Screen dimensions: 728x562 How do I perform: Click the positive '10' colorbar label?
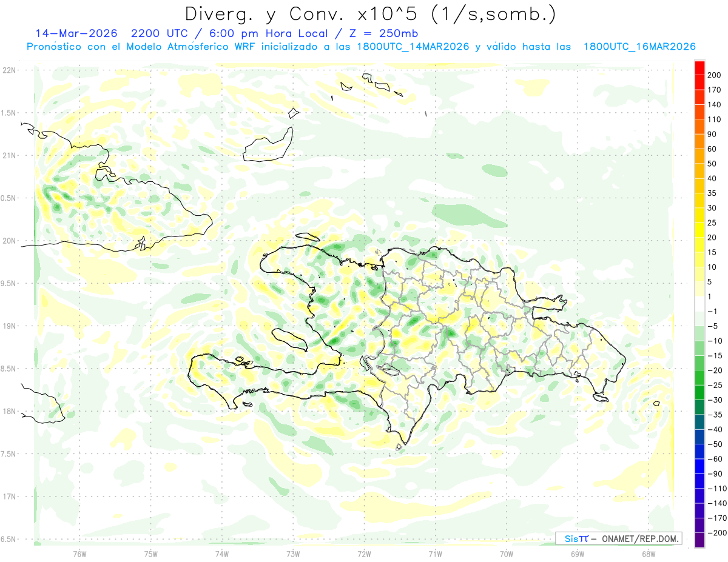[x=713, y=267]
